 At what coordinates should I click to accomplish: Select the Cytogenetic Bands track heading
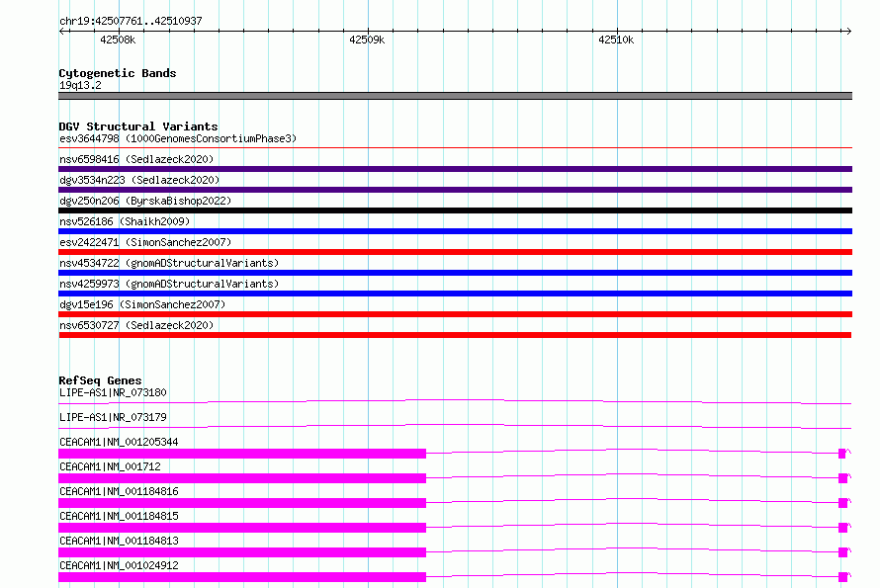[x=118, y=73]
